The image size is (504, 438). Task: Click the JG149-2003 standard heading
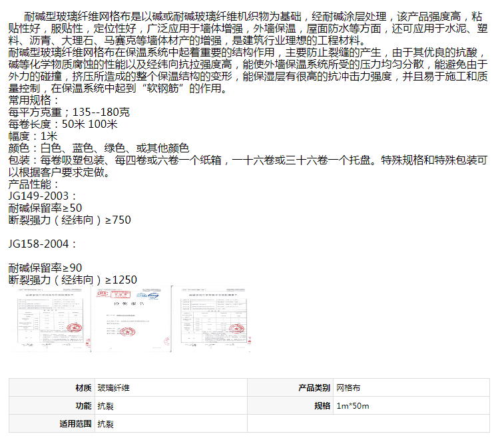[43, 196]
